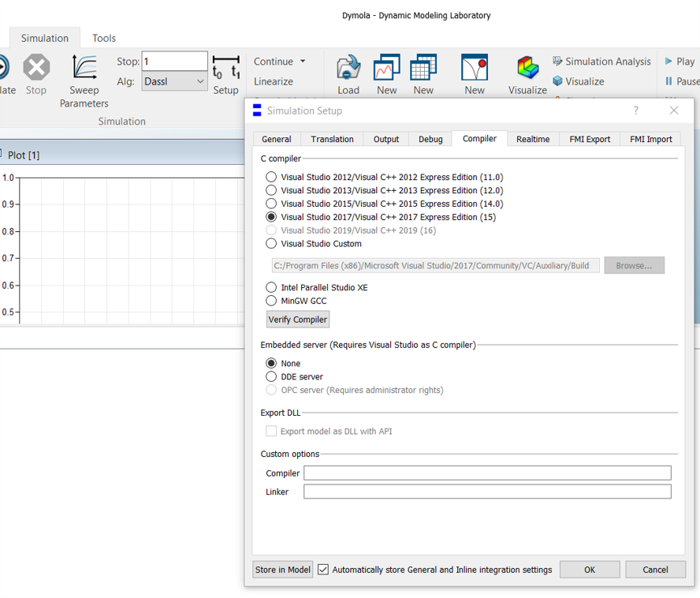The image size is (700, 598).
Task: Open the Simulation ribbon tab
Action: (x=45, y=38)
